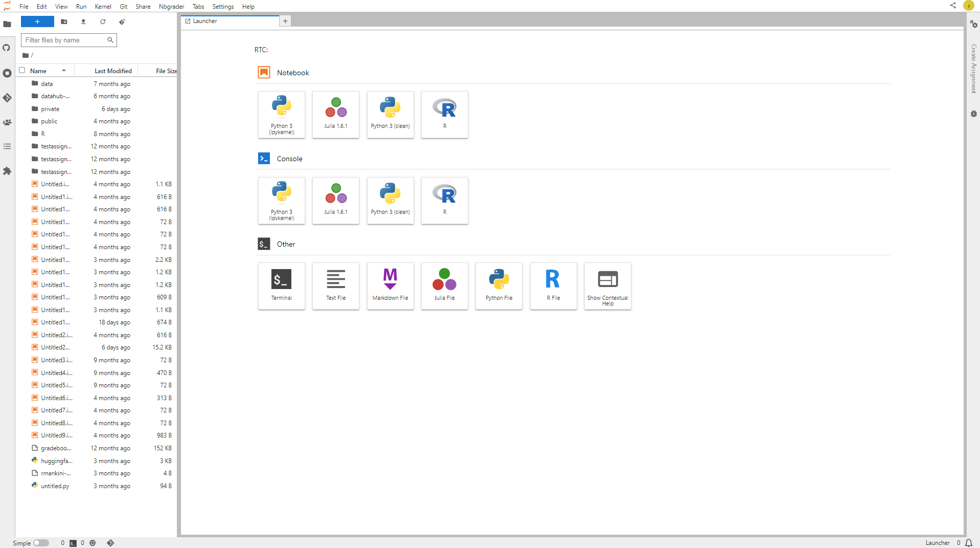Image resolution: width=980 pixels, height=548 pixels.
Task: Select the gradeboo... file
Action: (97, 448)
